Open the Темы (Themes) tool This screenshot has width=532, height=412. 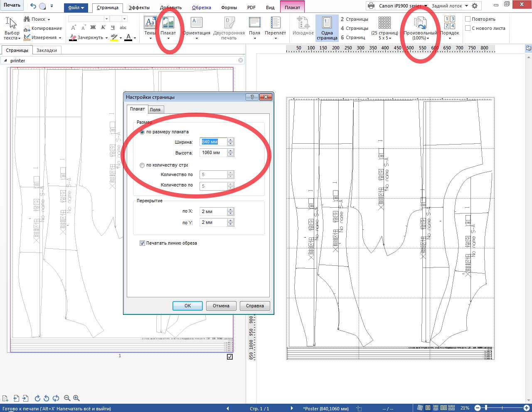[x=150, y=23]
